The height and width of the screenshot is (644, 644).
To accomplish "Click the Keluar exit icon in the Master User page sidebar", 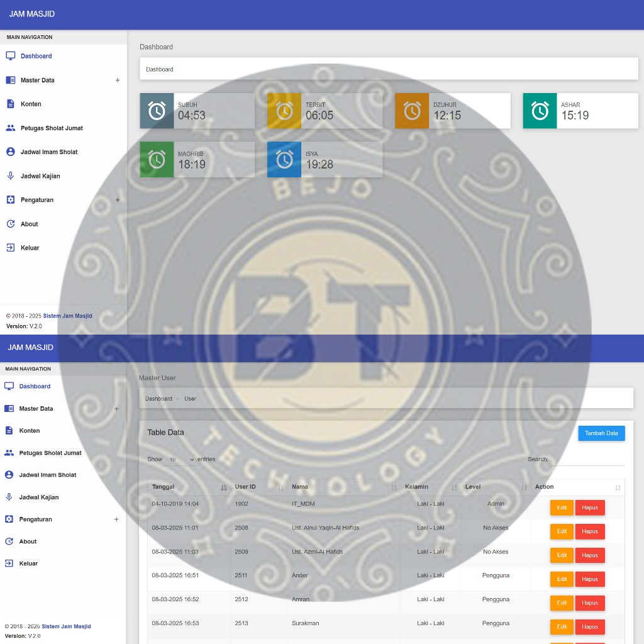I will [x=9, y=563].
